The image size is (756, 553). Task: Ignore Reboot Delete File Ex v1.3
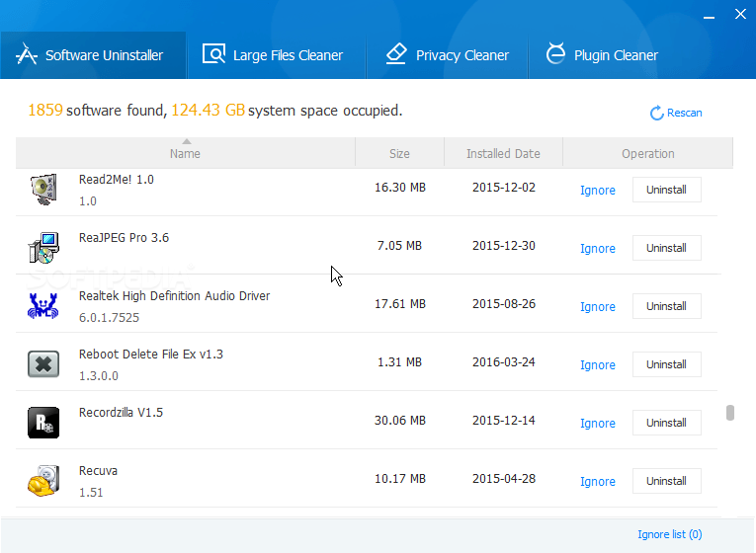[x=597, y=364]
